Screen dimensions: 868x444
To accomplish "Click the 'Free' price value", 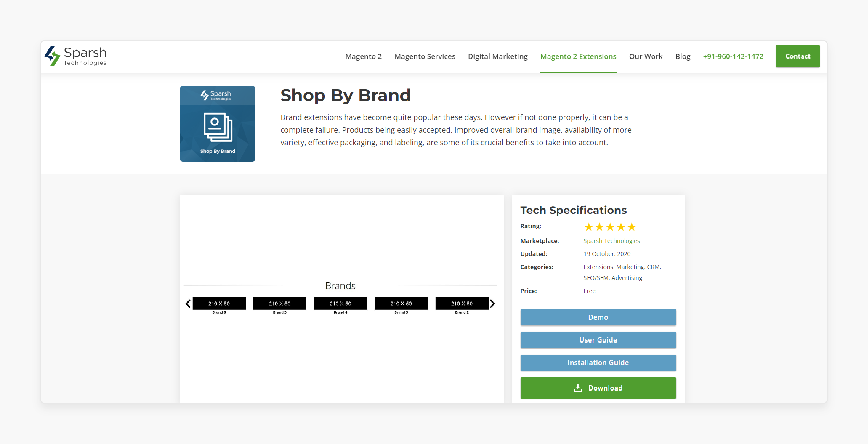I will pos(589,291).
